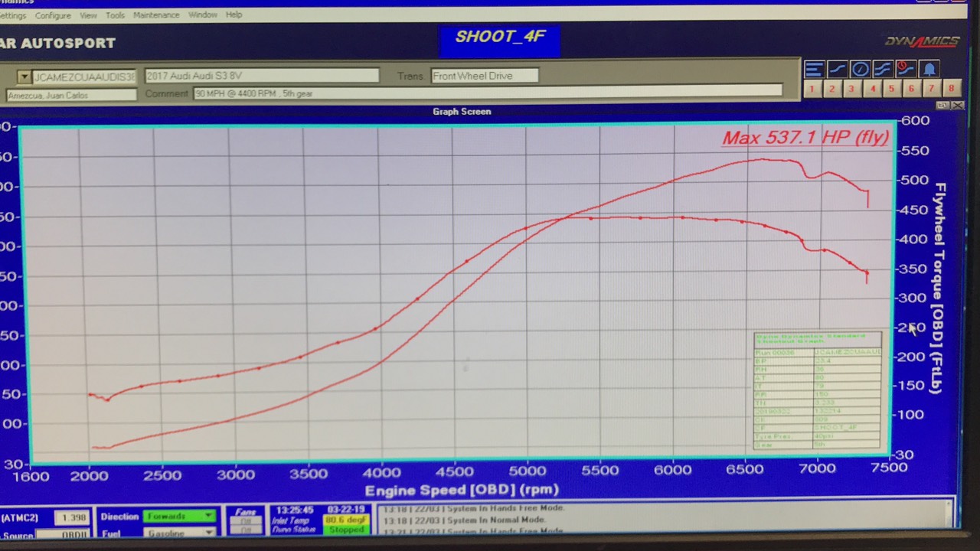Close the Graph Screen sub-window

point(957,106)
